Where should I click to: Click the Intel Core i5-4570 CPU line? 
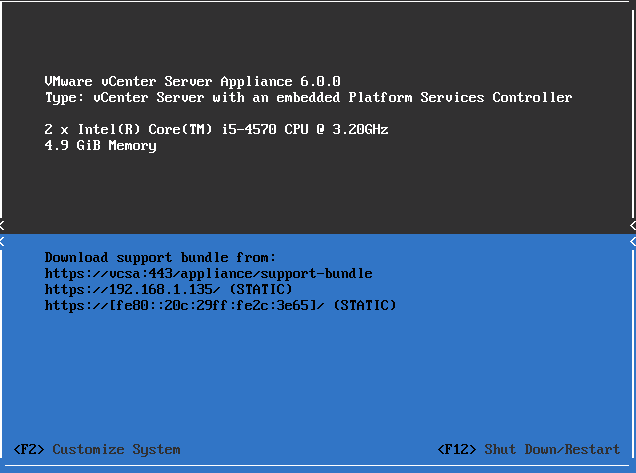(x=216, y=130)
